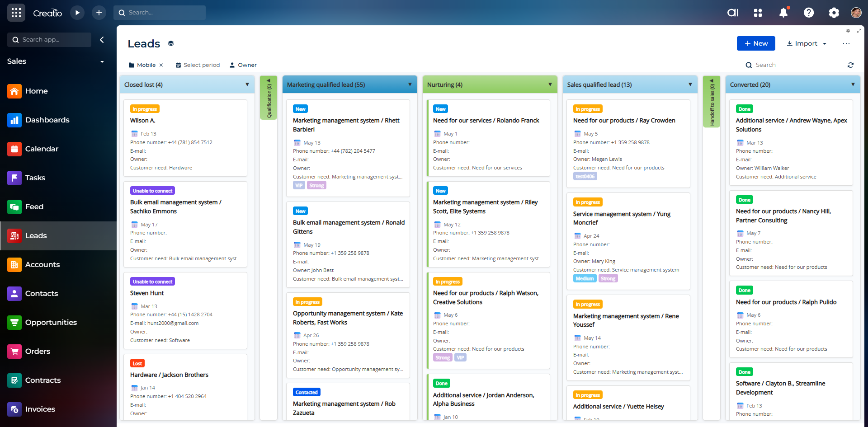Open lead Wilson A.
The height and width of the screenshot is (427, 868).
(x=143, y=121)
